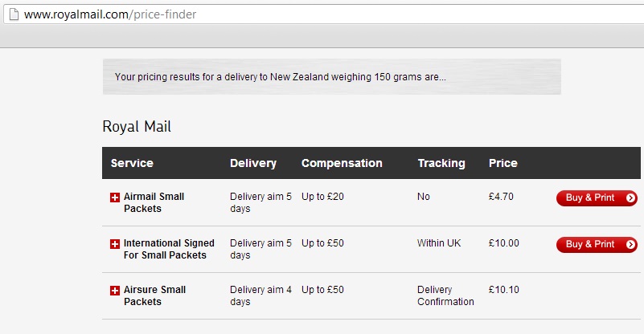Expand the Airmail Small Packets row
The image size is (644, 334).
(114, 198)
